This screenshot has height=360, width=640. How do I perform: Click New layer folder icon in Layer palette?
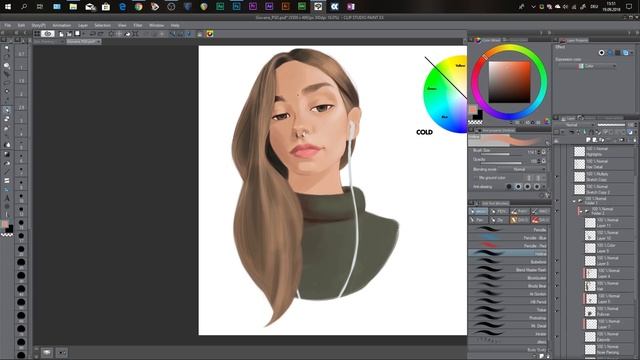[602, 140]
